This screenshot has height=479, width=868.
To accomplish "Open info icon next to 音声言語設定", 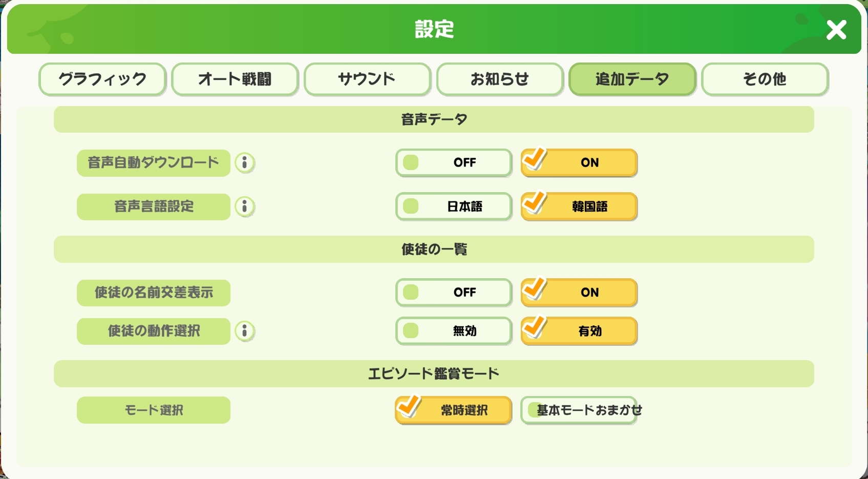I will [x=245, y=206].
